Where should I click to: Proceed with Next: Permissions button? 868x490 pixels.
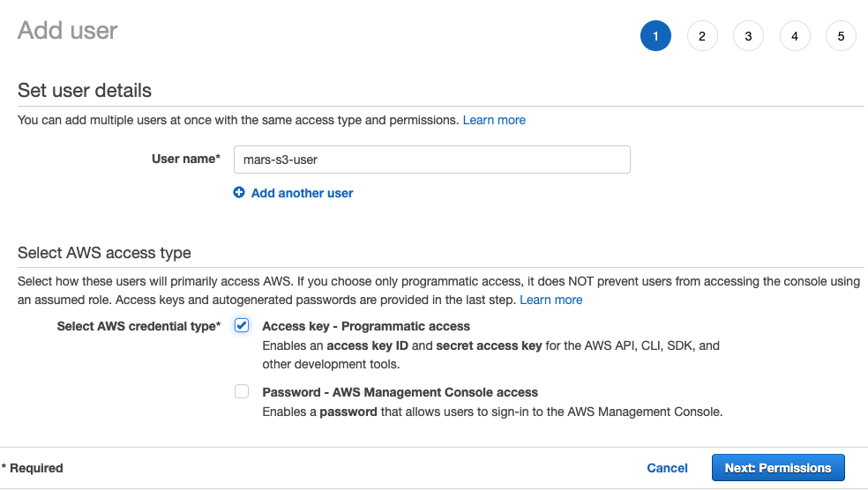click(777, 468)
